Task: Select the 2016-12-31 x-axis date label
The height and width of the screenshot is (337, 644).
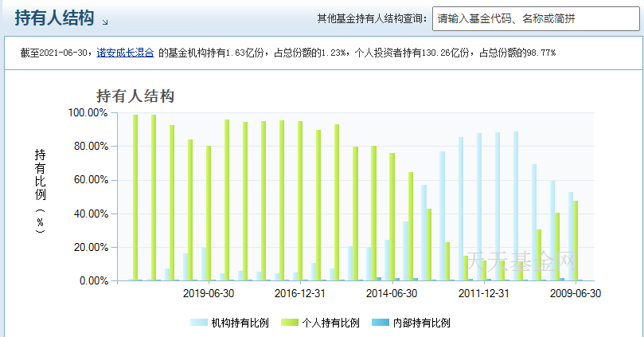Action: pos(300,293)
